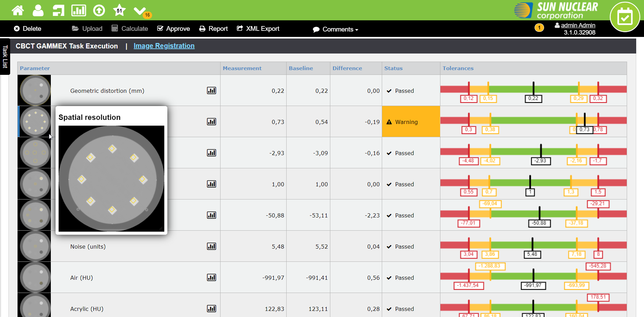644x317 pixels.
Task: Click the Air (HU) label
Action: (82, 278)
